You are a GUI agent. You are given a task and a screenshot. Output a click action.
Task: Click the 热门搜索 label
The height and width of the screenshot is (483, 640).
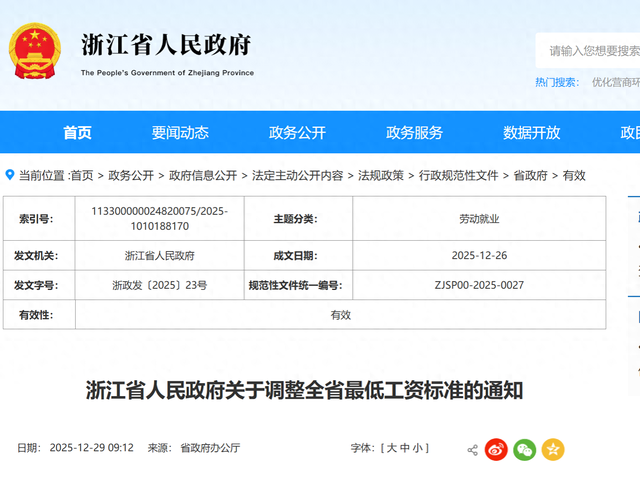(x=557, y=82)
